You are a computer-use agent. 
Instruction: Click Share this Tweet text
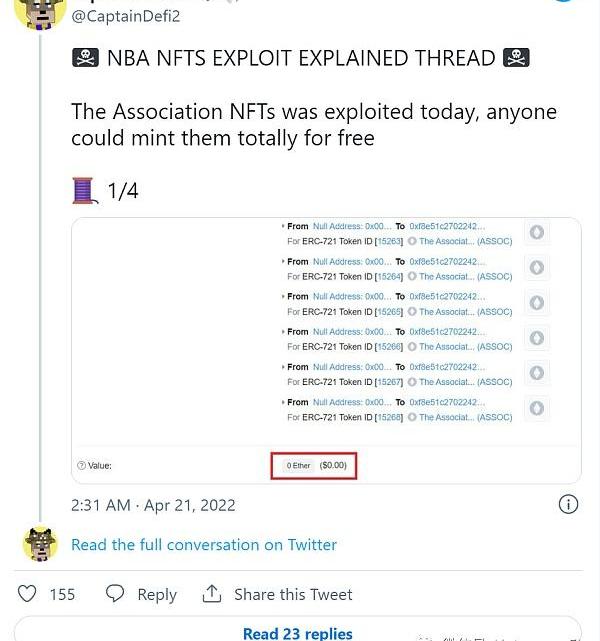pos(293,595)
